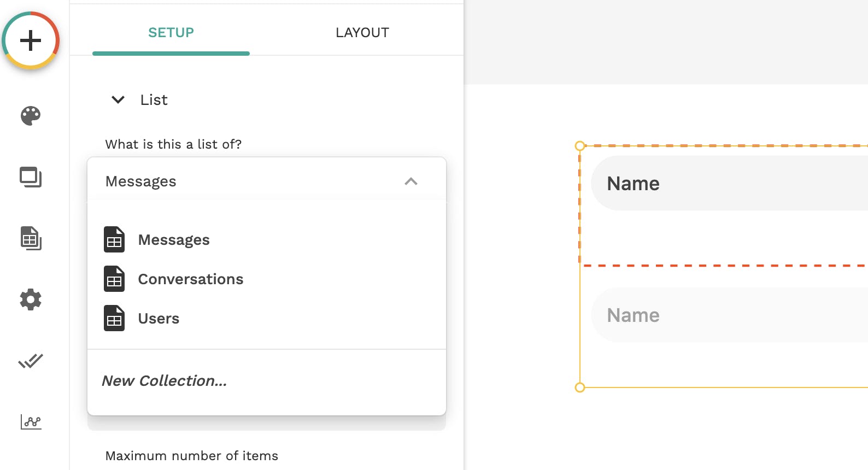The width and height of the screenshot is (868, 470).
Task: Open the settings gear icon
Action: click(x=31, y=299)
